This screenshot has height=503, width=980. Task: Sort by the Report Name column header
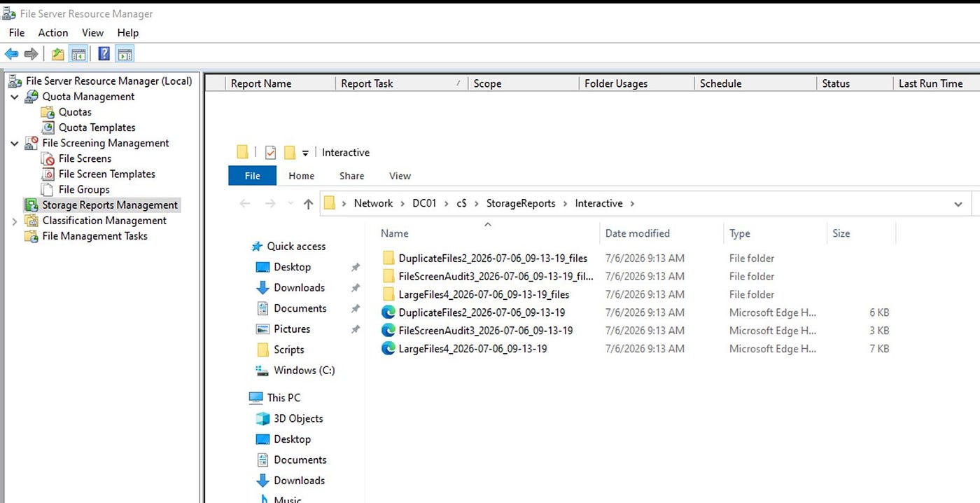[280, 83]
